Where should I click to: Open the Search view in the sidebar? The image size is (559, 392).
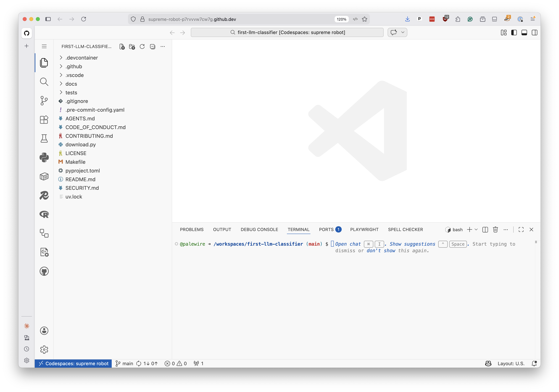tap(44, 82)
